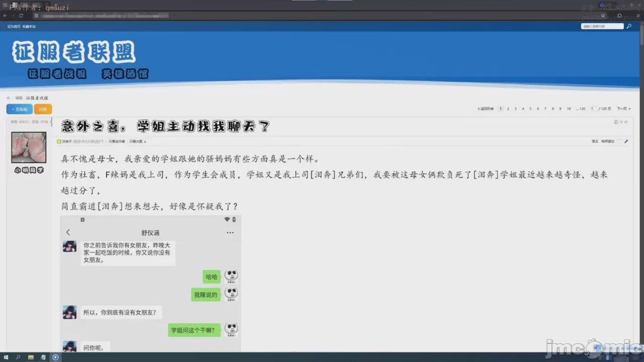This screenshot has height=362, width=644.
Task: Click the print icon above the post
Action: [616, 122]
